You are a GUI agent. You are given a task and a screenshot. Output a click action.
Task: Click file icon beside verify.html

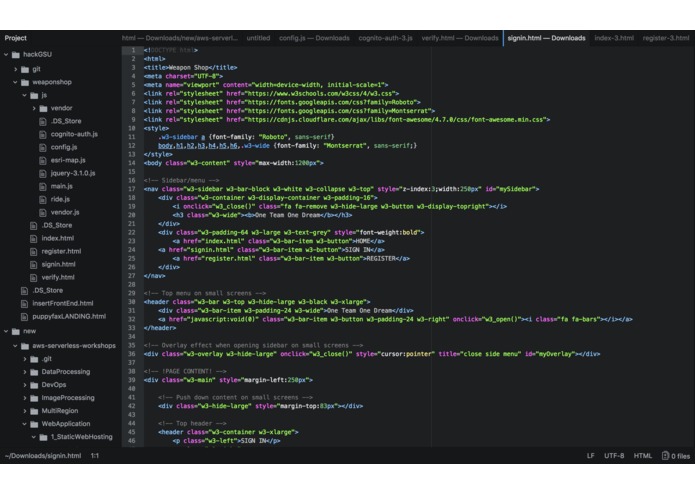(33, 277)
